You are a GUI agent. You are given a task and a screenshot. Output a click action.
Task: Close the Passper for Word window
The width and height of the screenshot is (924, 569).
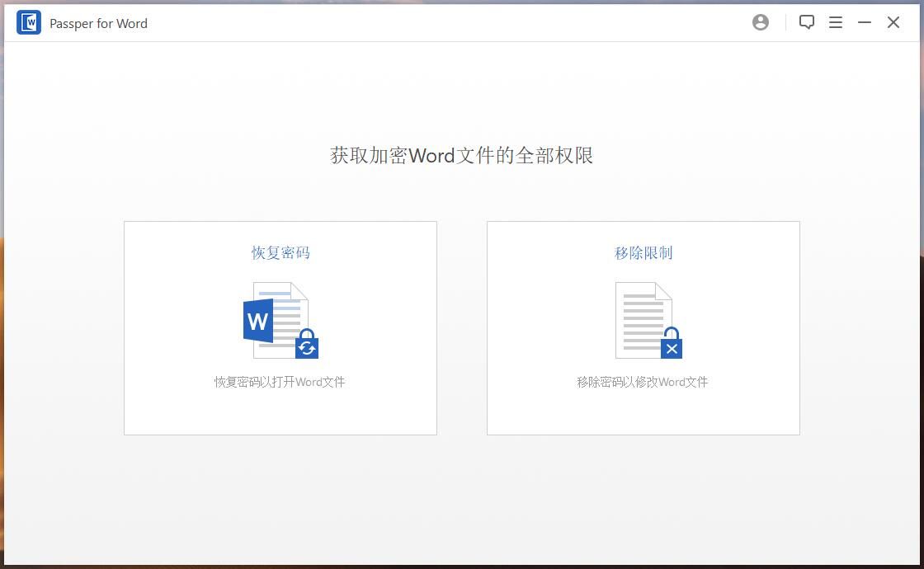pos(893,23)
